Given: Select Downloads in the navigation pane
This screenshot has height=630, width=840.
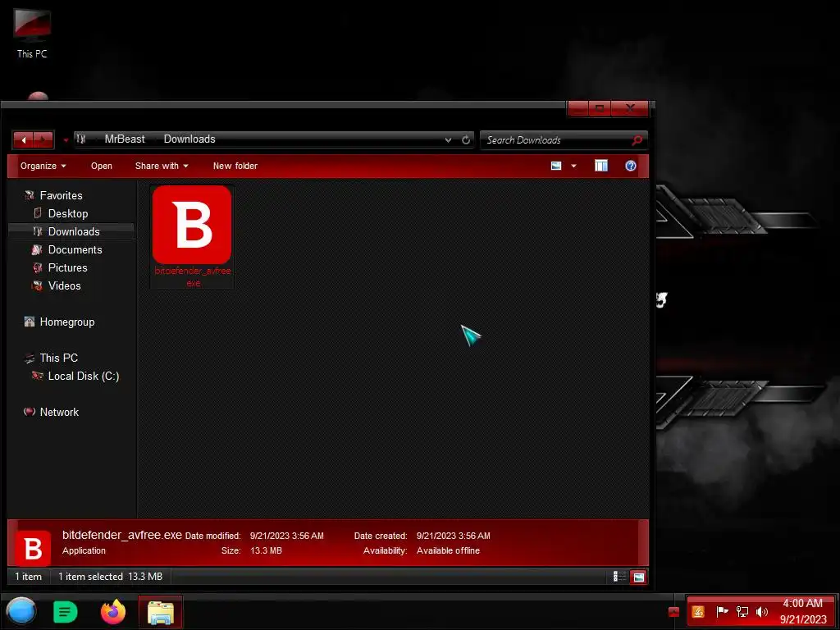Looking at the screenshot, I should coord(74,231).
